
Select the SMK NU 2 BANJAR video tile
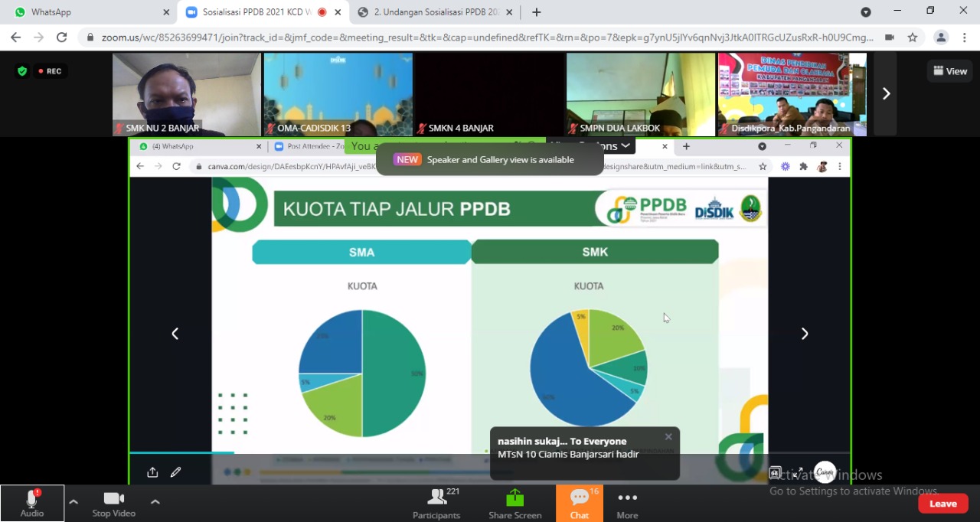pos(187,94)
